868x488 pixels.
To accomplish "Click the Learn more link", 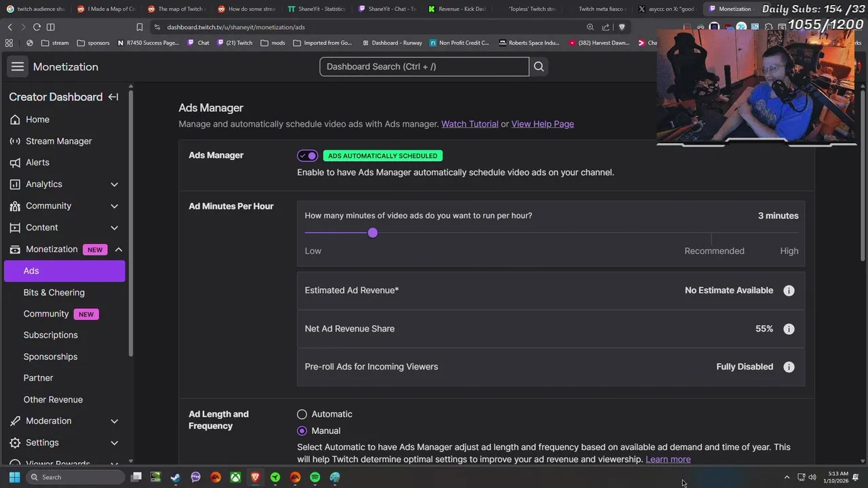I will (x=668, y=460).
